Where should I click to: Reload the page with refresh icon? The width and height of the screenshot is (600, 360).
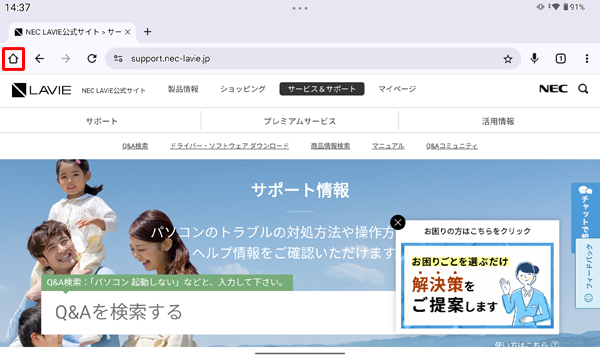pos(92,59)
